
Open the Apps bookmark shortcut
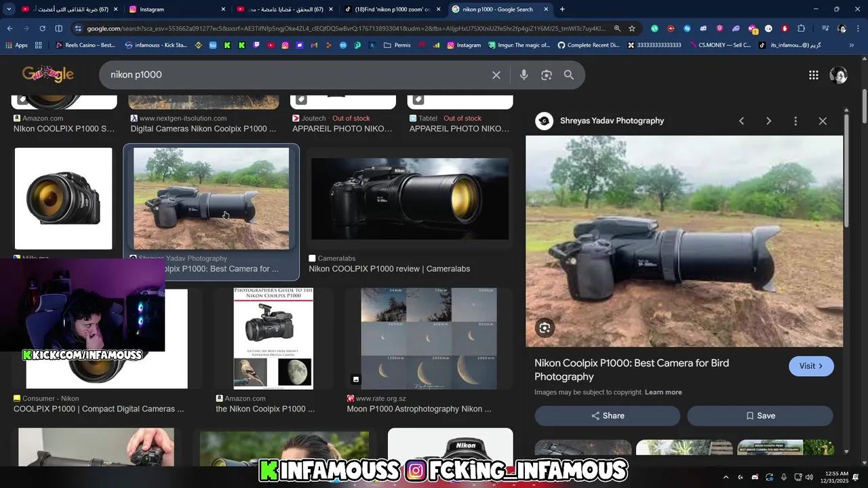16,45
